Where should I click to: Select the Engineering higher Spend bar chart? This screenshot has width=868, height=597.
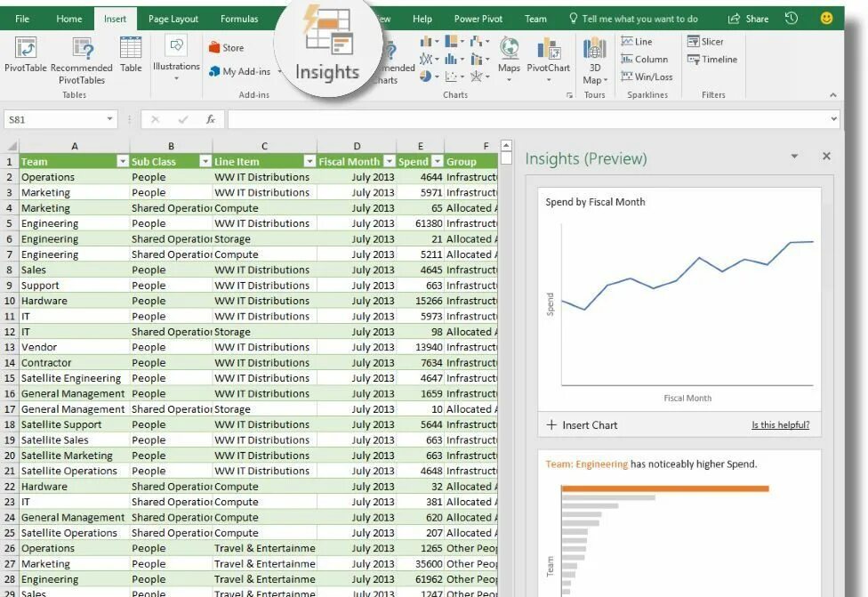(x=679, y=523)
